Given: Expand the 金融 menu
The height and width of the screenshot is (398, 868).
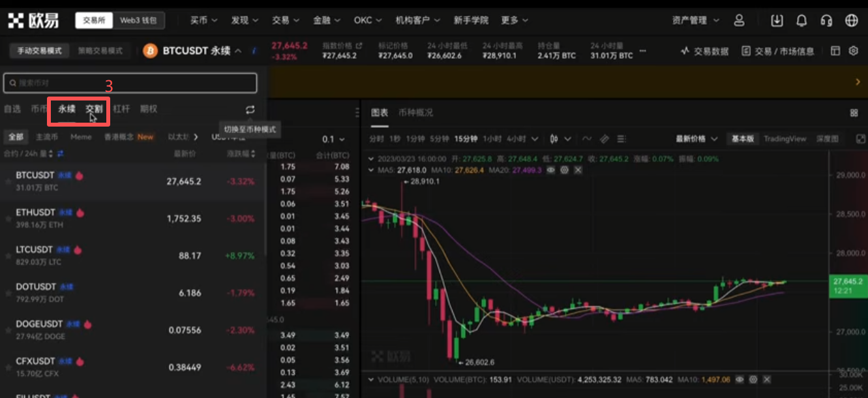Looking at the screenshot, I should [327, 20].
